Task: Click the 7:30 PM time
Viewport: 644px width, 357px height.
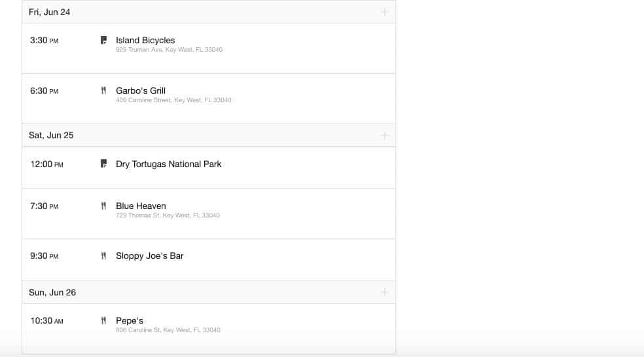Action: tap(44, 206)
